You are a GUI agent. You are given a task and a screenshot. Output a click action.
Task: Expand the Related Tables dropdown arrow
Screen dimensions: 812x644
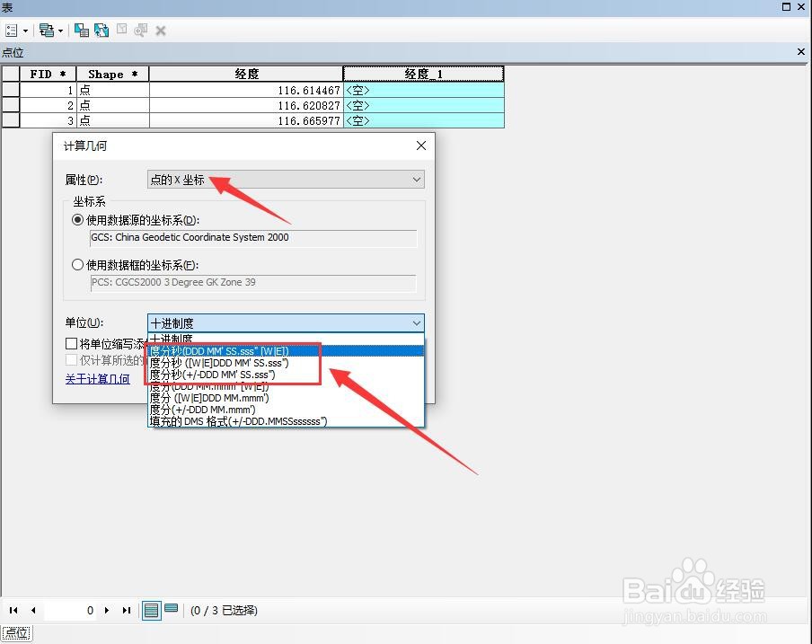click(x=60, y=31)
